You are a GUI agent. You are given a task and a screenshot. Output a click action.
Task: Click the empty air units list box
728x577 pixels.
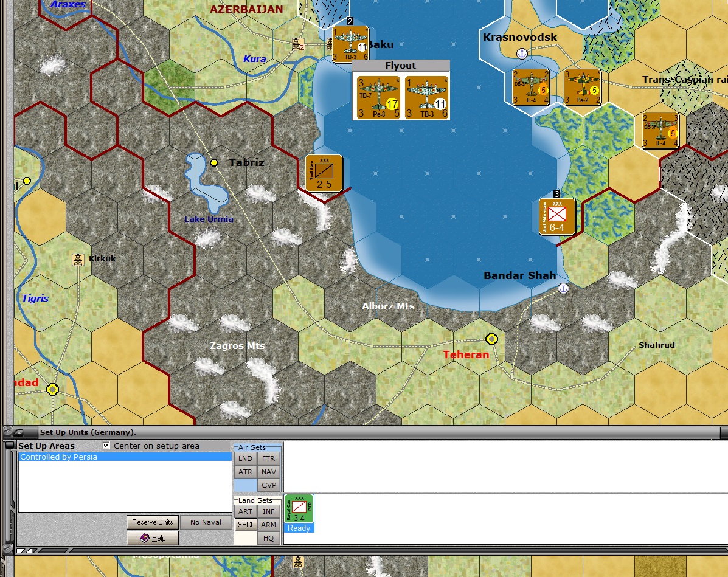click(505, 466)
